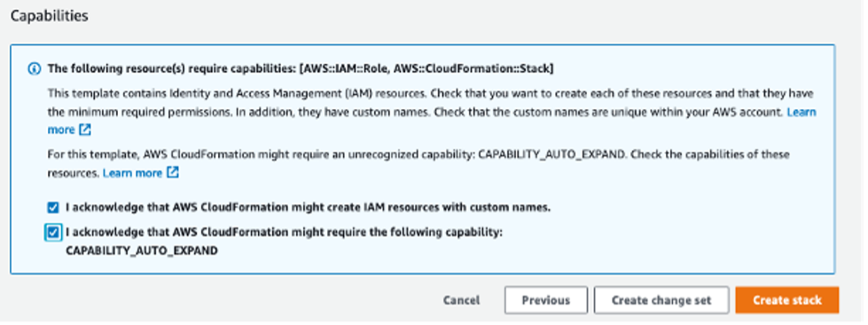Open external link icon after first Learn more

pyautogui.click(x=85, y=130)
